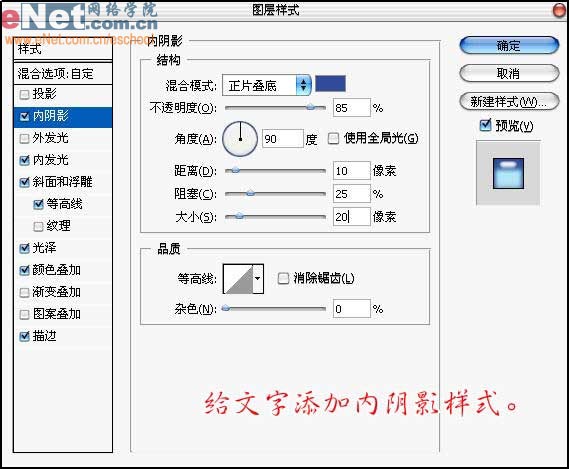Open the 颜色叠加 settings row
Screen dimensions: 569x469
(x=63, y=270)
